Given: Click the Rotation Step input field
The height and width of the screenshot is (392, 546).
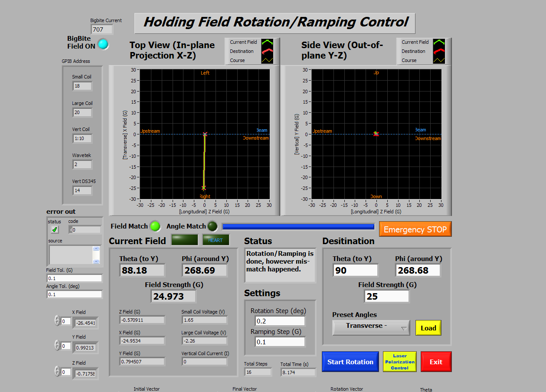Looking at the screenshot, I should (x=280, y=321).
